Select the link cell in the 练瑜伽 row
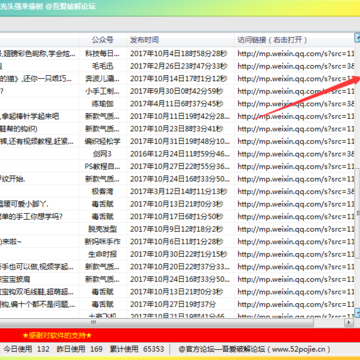The height and width of the screenshot is (360, 360). [294, 103]
